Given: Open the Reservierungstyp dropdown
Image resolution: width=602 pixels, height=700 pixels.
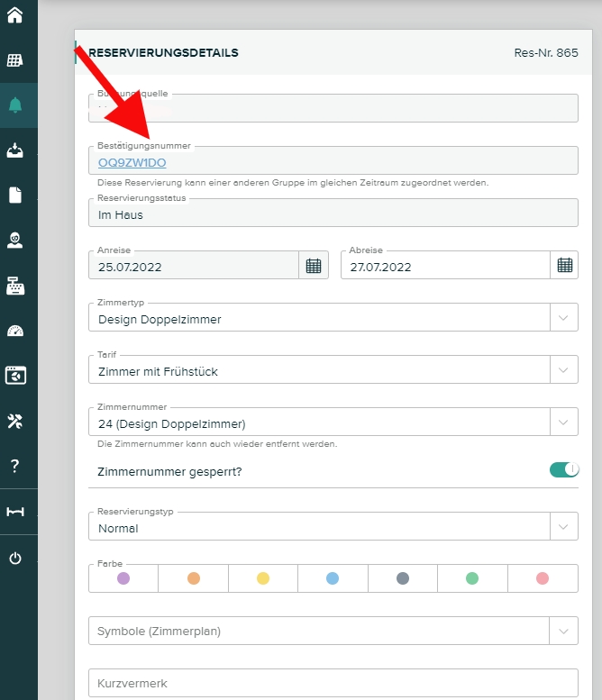Looking at the screenshot, I should pyautogui.click(x=563, y=527).
